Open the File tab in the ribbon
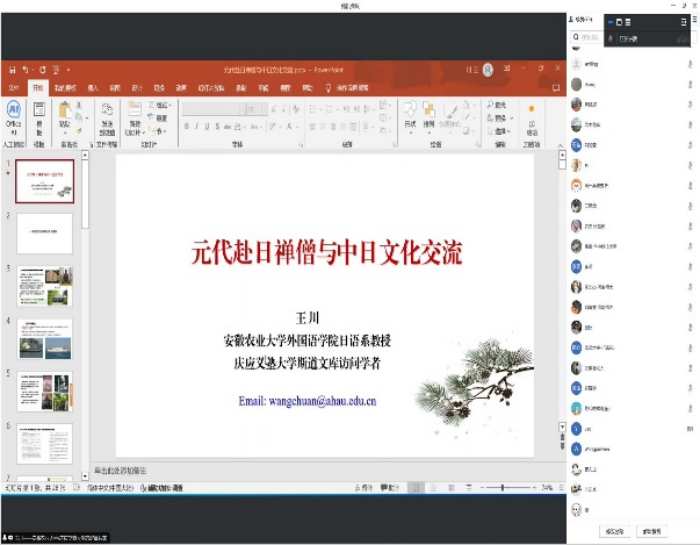 click(14, 88)
